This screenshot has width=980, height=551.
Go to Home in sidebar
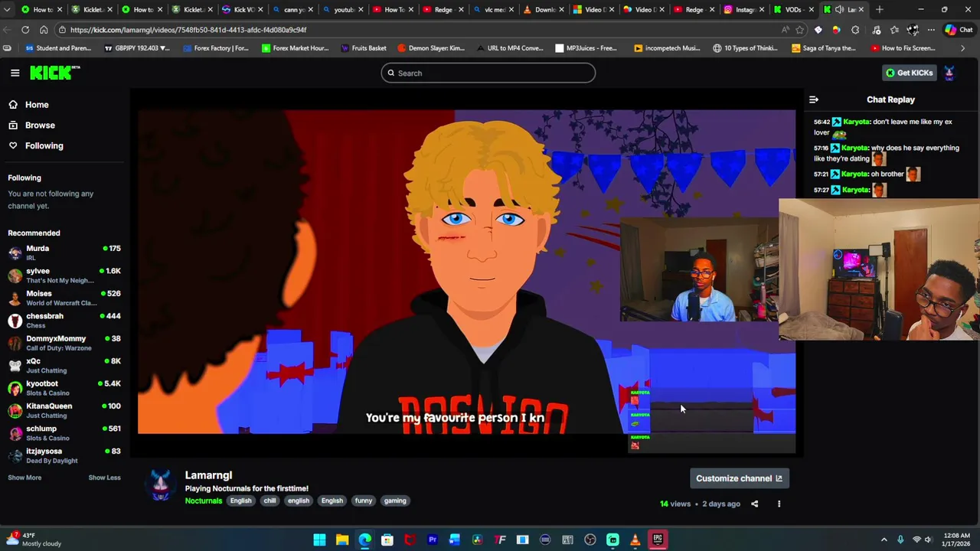[x=36, y=105]
